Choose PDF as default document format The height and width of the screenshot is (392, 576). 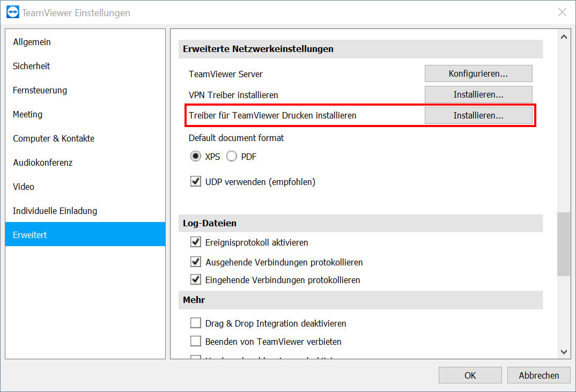[232, 157]
